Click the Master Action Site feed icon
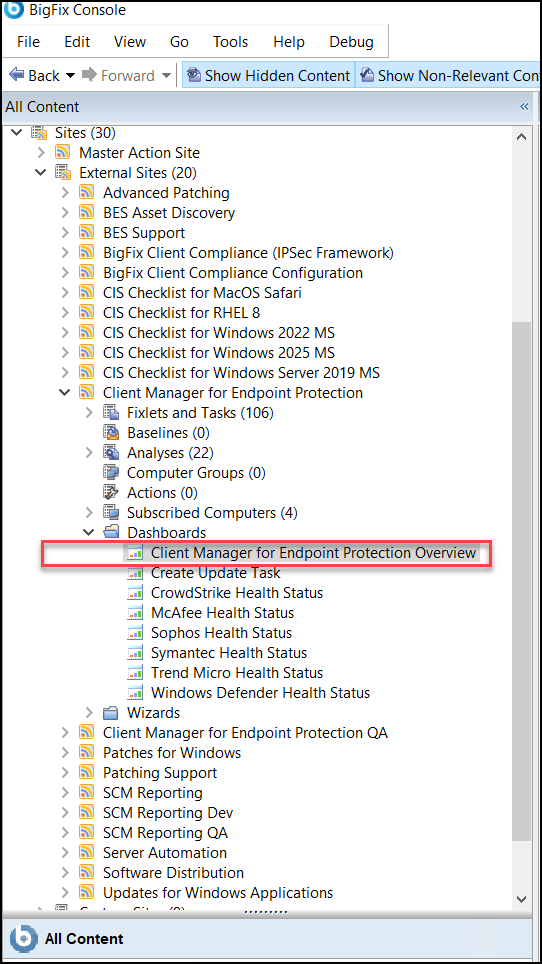Viewport: 542px width, 964px height. click(62, 152)
